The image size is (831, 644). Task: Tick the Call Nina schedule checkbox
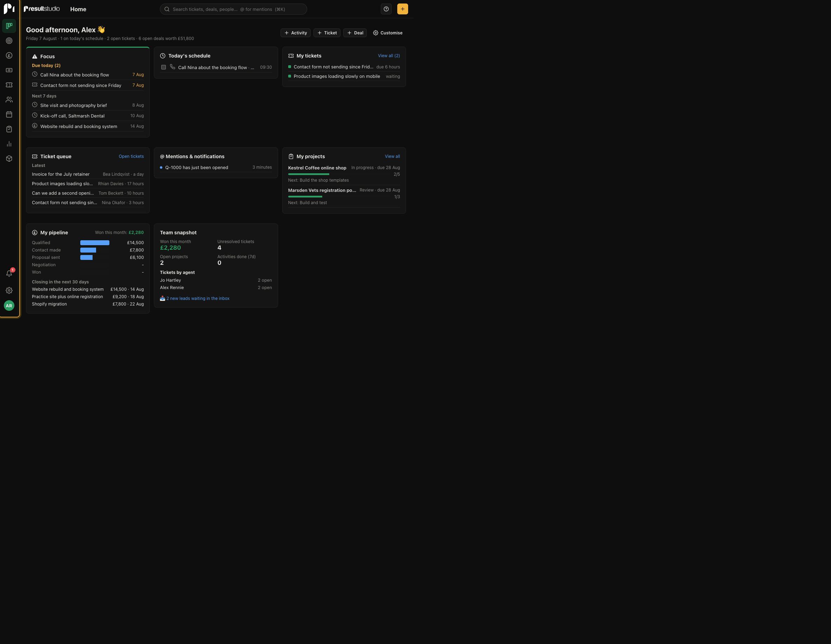click(164, 67)
